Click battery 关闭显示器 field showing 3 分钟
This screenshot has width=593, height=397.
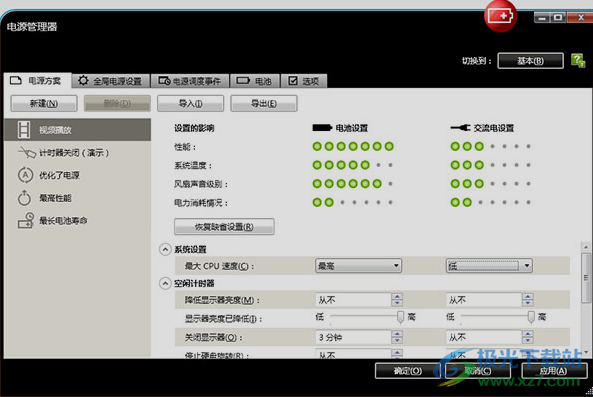tap(353, 337)
